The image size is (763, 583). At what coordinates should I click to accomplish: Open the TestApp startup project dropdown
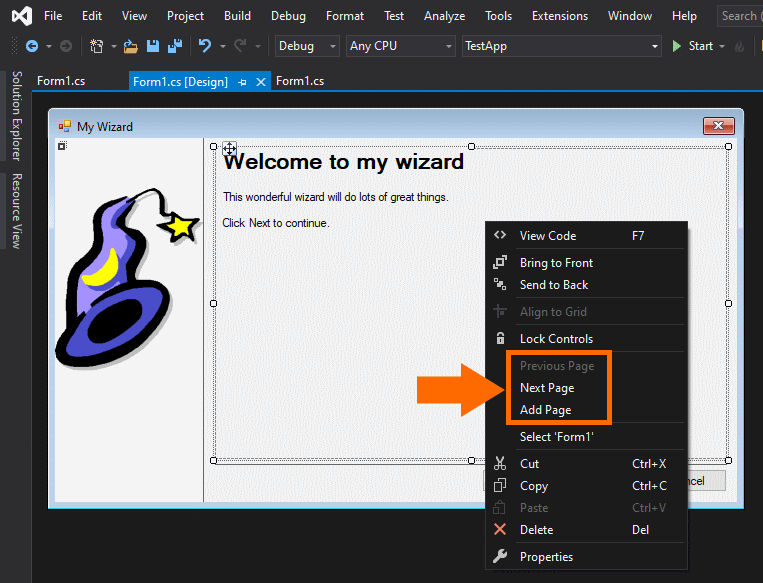562,46
